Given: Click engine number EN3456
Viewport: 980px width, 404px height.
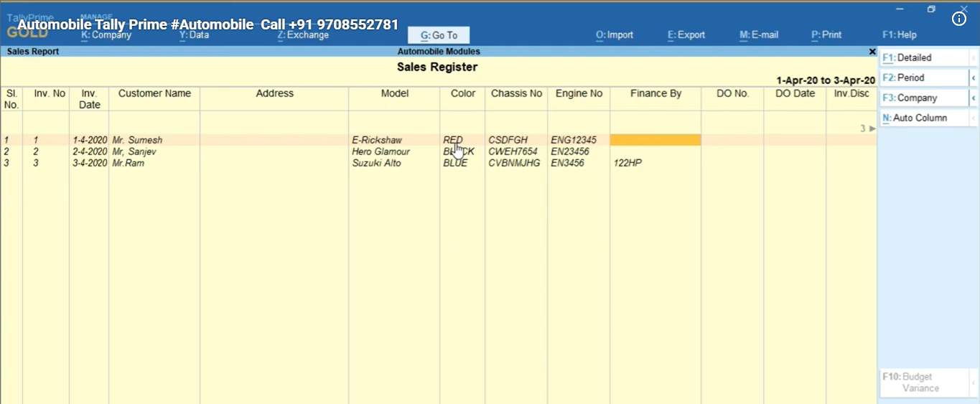Looking at the screenshot, I should click(567, 164).
